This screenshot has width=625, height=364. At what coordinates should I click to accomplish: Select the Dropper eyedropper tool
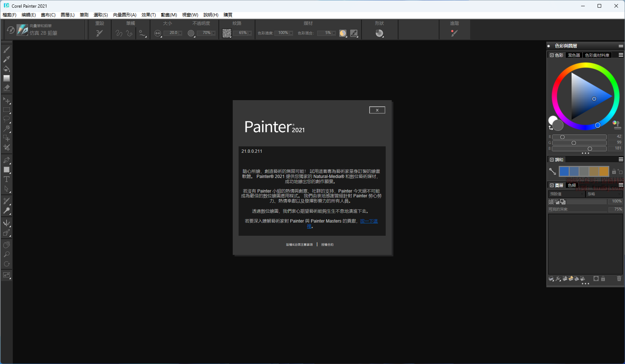pyautogui.click(x=7, y=59)
